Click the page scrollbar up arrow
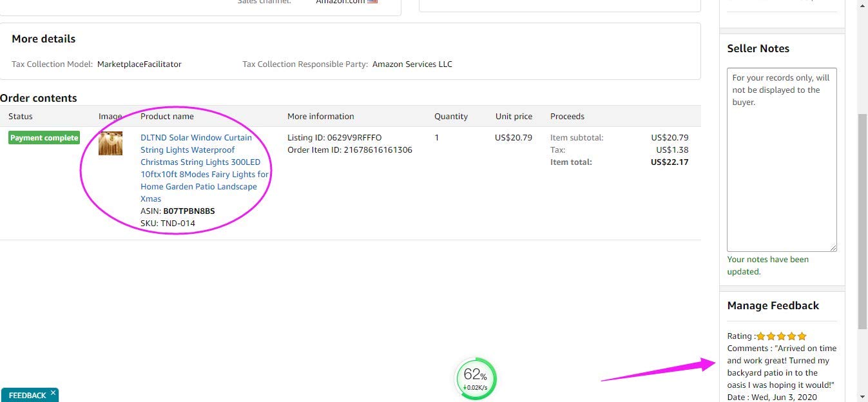The height and width of the screenshot is (402, 868). pyautogui.click(x=863, y=5)
